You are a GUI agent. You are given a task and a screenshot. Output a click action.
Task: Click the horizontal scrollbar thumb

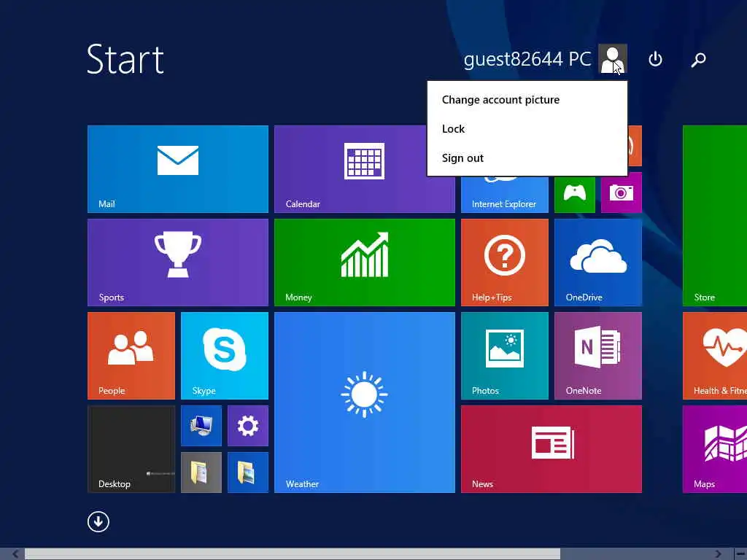click(293, 554)
